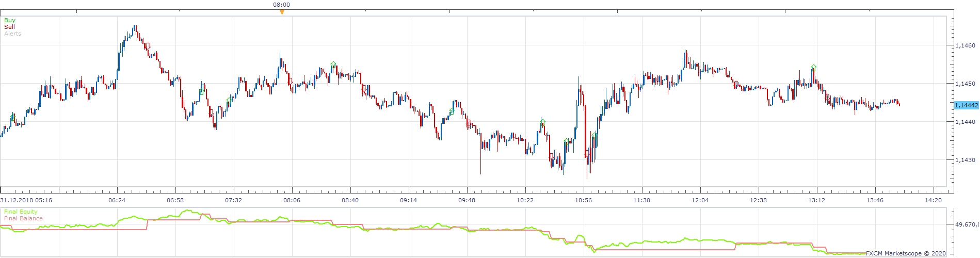Click the 14:20 time axis label
This screenshot has height=258, width=980.
933,200
